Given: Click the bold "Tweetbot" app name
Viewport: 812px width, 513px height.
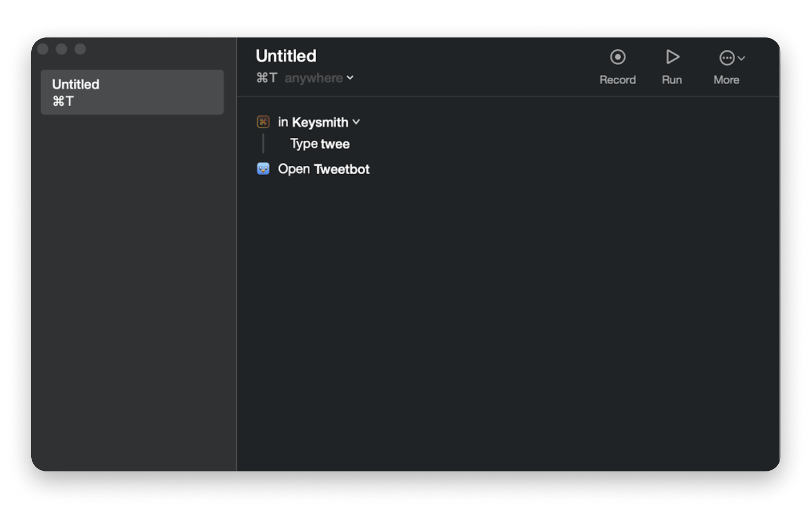Looking at the screenshot, I should [x=342, y=169].
